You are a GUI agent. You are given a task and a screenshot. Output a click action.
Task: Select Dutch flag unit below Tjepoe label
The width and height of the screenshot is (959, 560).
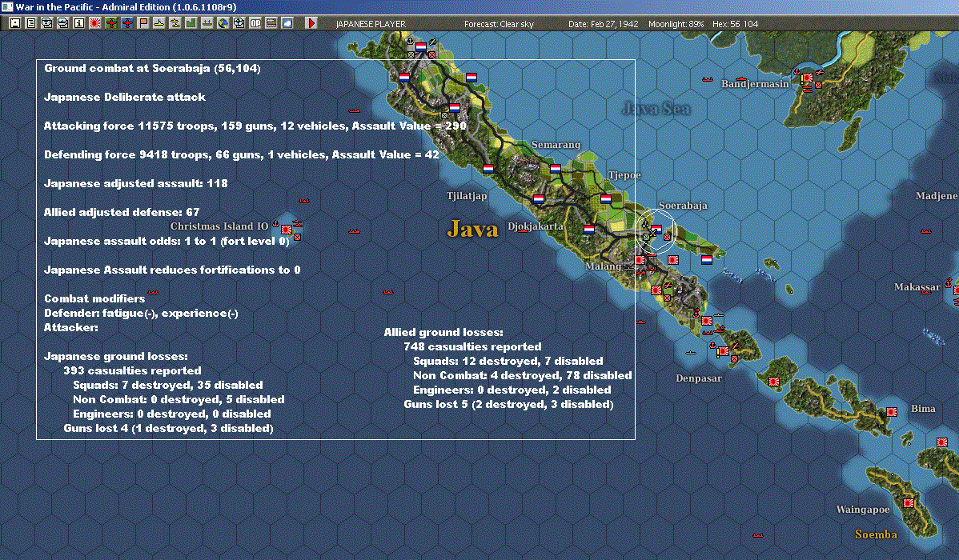[605, 198]
